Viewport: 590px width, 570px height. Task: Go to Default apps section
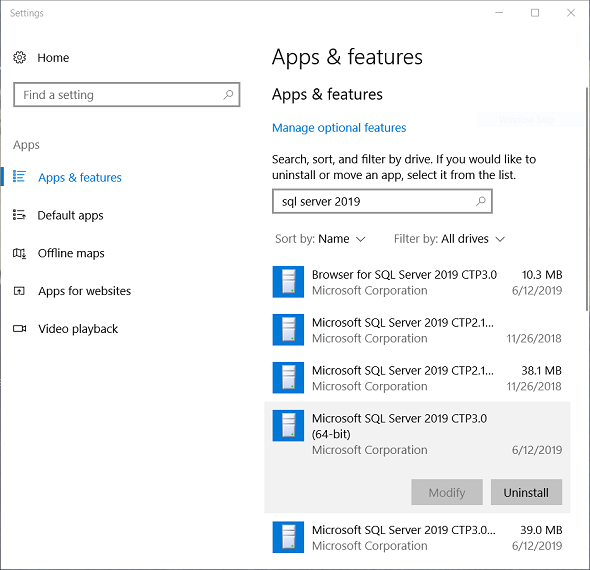point(70,215)
